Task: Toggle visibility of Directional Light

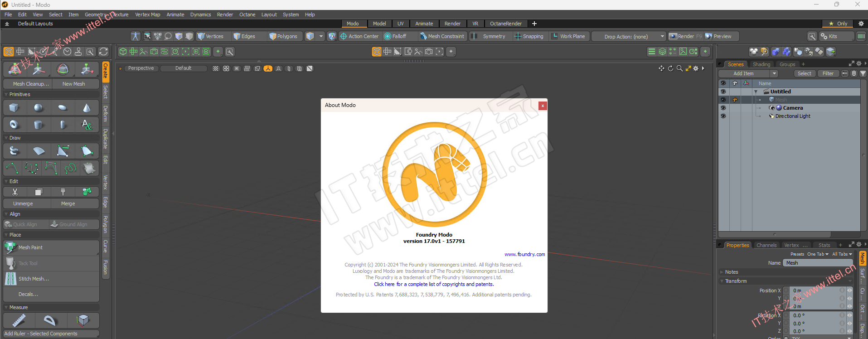Action: 723,116
